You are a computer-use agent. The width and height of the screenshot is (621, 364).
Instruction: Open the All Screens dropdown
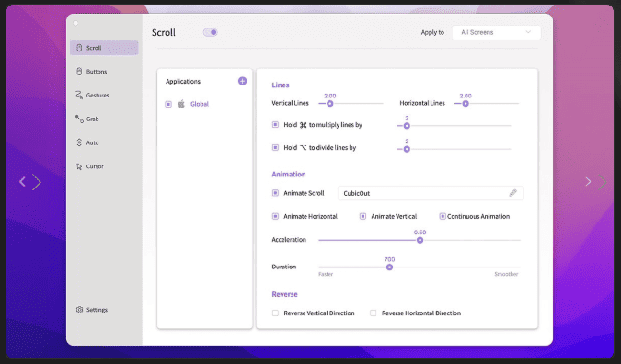pyautogui.click(x=496, y=32)
